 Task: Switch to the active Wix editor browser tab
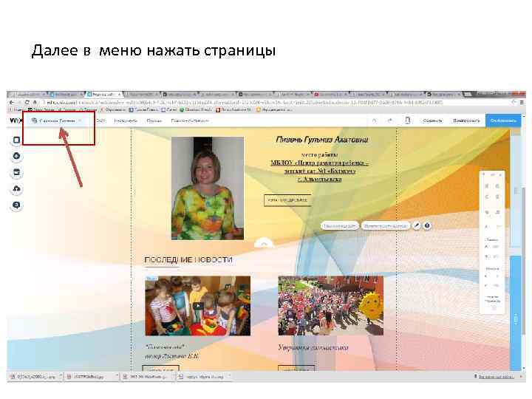pyautogui.click(x=104, y=95)
